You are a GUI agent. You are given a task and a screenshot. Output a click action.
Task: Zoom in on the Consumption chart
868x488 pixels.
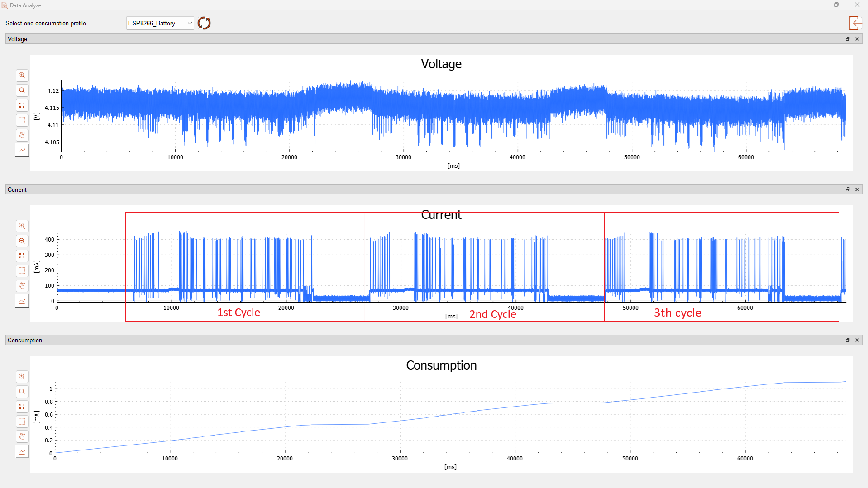tap(22, 377)
